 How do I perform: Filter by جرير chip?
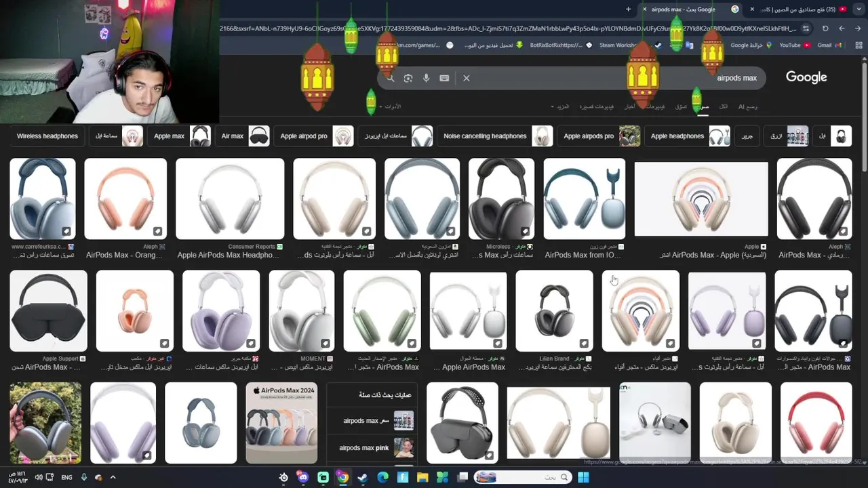(x=747, y=136)
